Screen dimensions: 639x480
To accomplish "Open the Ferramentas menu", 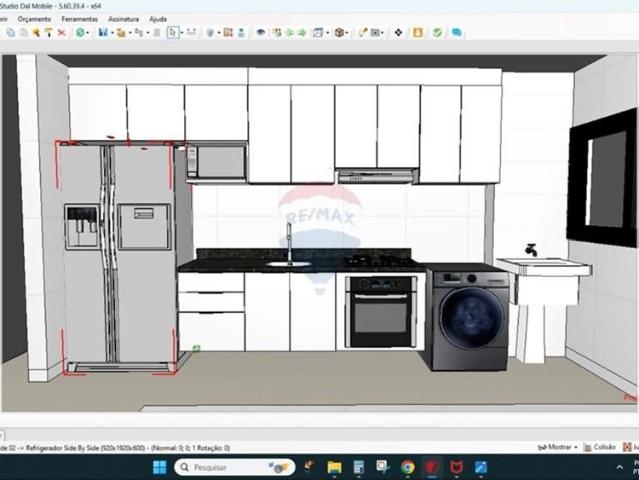I will pos(79,19).
